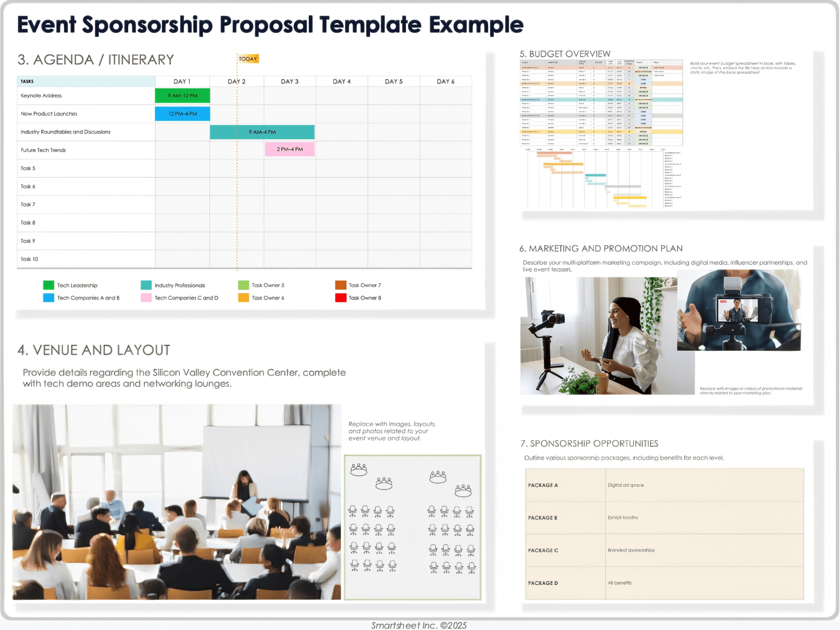This screenshot has height=630, width=840.
Task: Select the DAY 6 column header
Action: [446, 81]
